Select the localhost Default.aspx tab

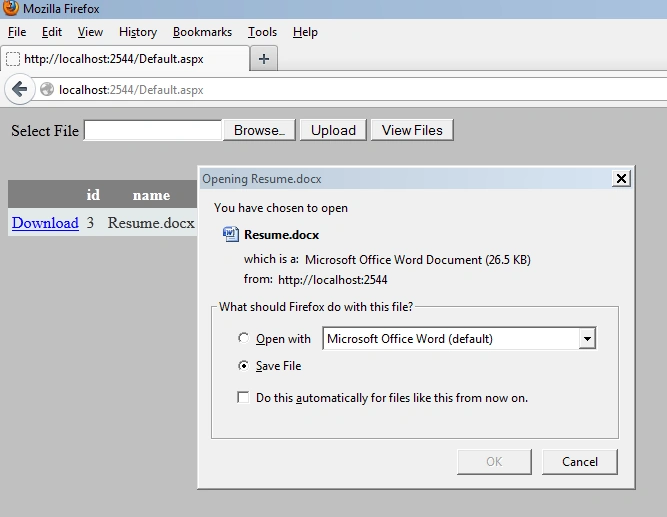point(125,59)
